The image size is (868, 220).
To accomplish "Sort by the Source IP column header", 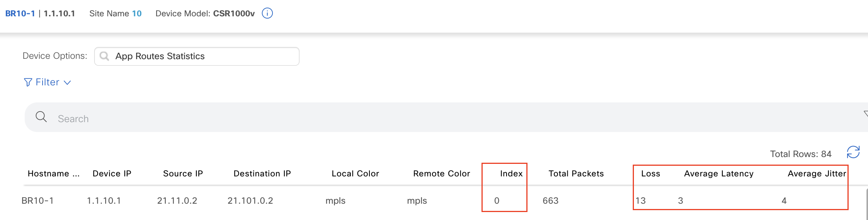I will [183, 174].
